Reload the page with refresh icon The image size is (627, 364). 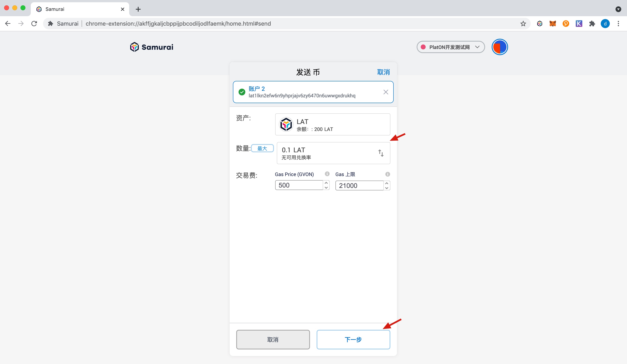[x=34, y=24]
